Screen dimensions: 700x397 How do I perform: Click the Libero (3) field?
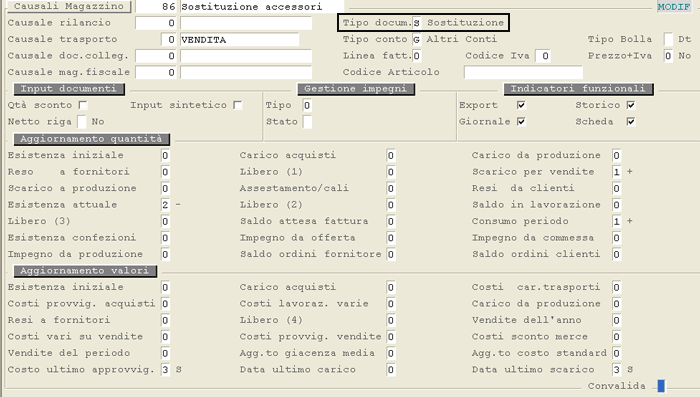pos(165,221)
